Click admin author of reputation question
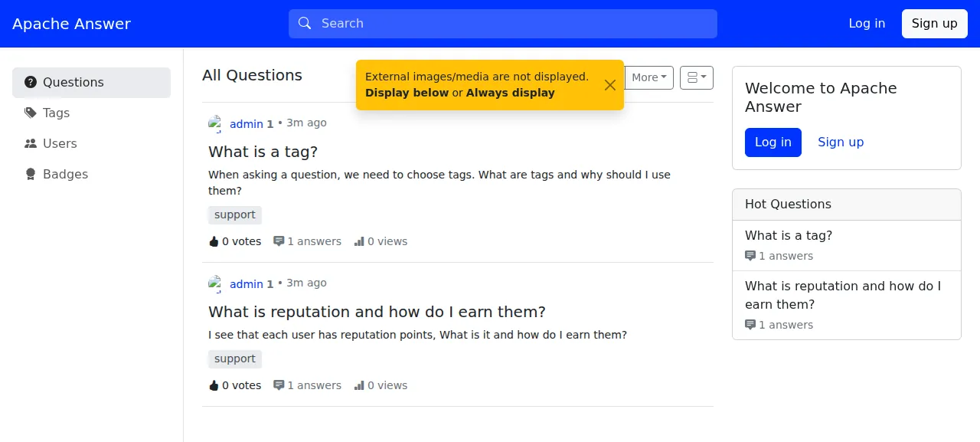The height and width of the screenshot is (442, 980). pyautogui.click(x=247, y=284)
